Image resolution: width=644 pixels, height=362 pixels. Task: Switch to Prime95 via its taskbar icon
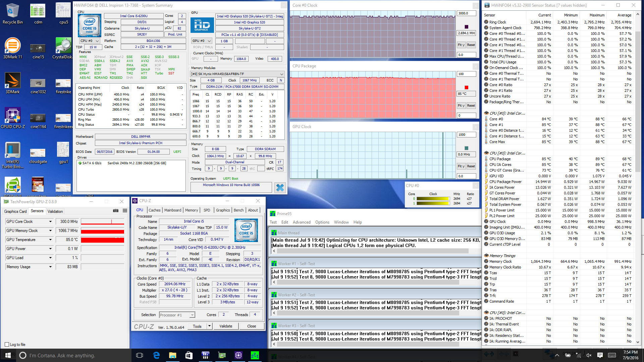tap(255, 355)
